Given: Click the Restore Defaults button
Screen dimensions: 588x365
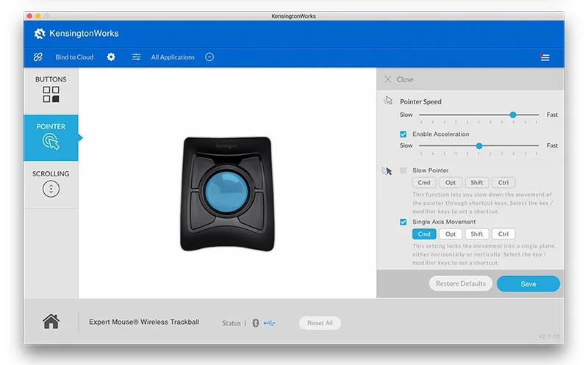Looking at the screenshot, I should [x=461, y=283].
